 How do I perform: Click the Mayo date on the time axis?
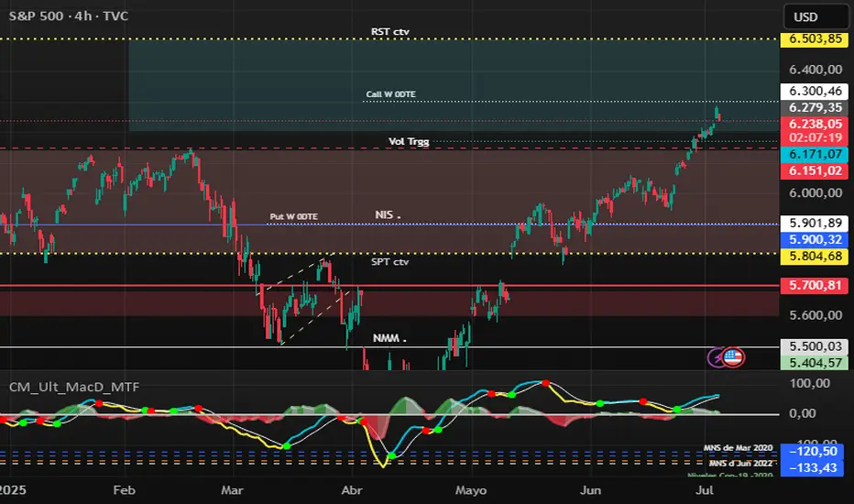(471, 490)
